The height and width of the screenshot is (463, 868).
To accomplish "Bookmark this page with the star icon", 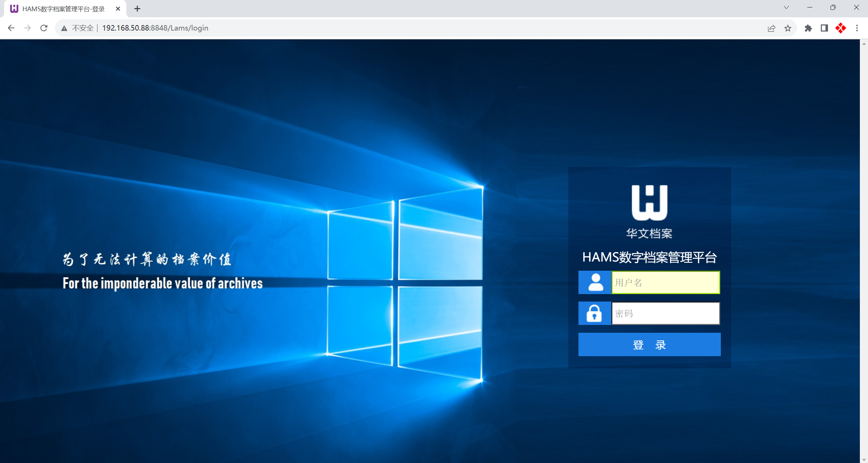I will tap(788, 28).
